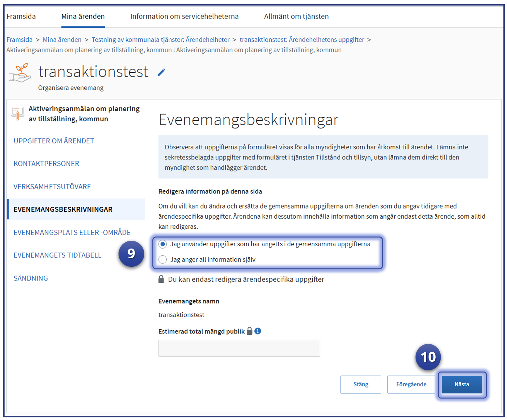Click the info icon next to Estimerad total mängd publik
The width and height of the screenshot is (507, 420).
(258, 331)
